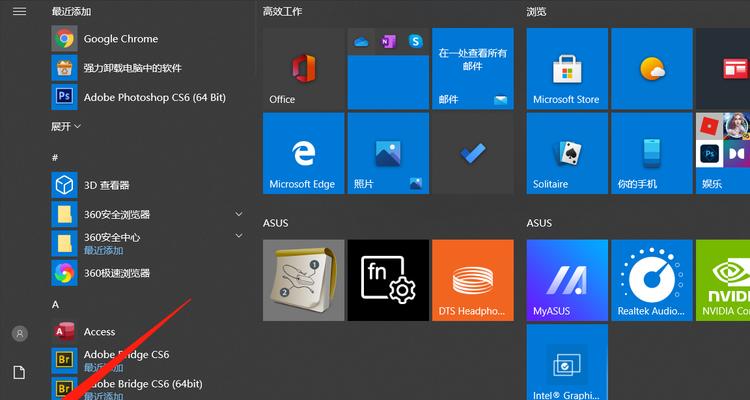The height and width of the screenshot is (400, 750).
Task: Click the left ASUS group title
Action: [276, 223]
